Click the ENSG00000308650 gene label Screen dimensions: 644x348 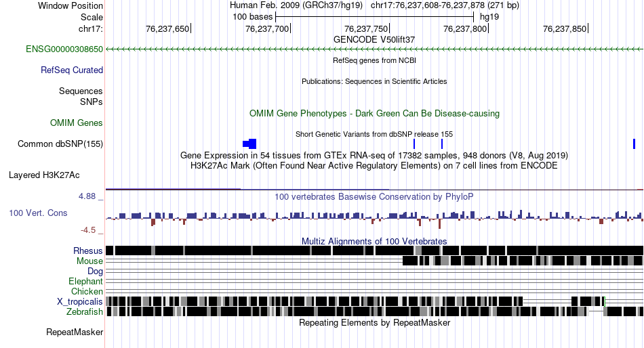64,49
